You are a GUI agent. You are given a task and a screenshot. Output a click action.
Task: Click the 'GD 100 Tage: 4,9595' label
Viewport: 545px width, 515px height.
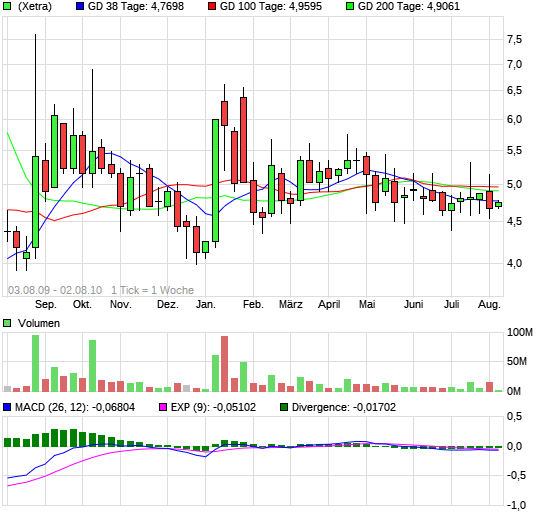271,6
